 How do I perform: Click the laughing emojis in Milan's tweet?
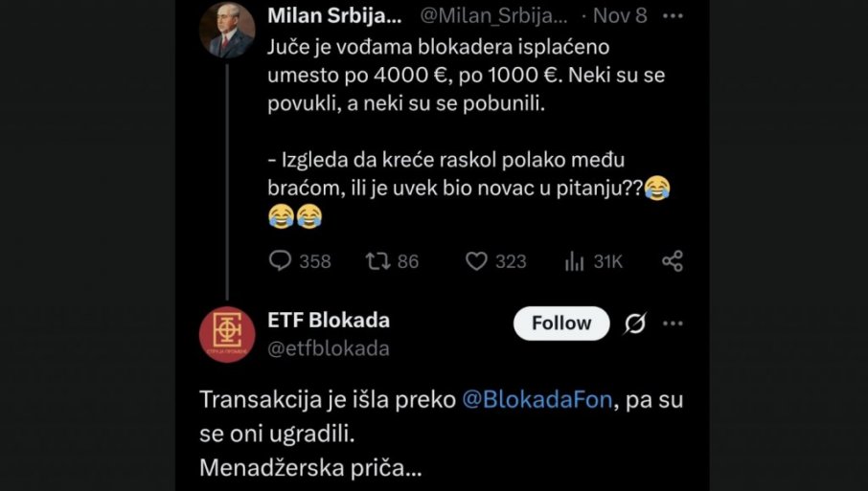(x=295, y=218)
